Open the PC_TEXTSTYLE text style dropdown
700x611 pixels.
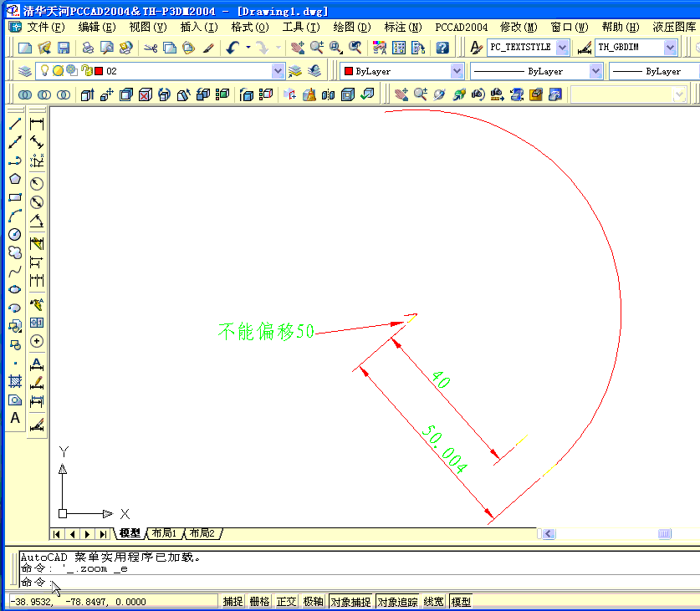tap(563, 48)
